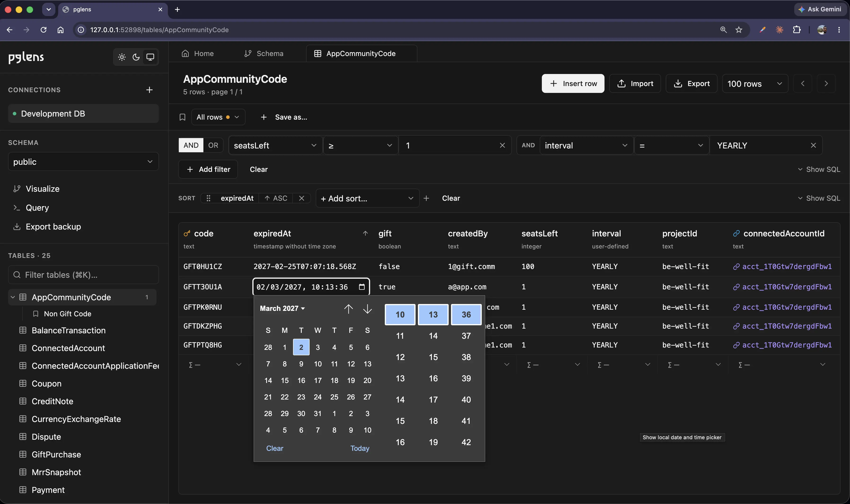Select system theme monitor icon

(x=150, y=57)
